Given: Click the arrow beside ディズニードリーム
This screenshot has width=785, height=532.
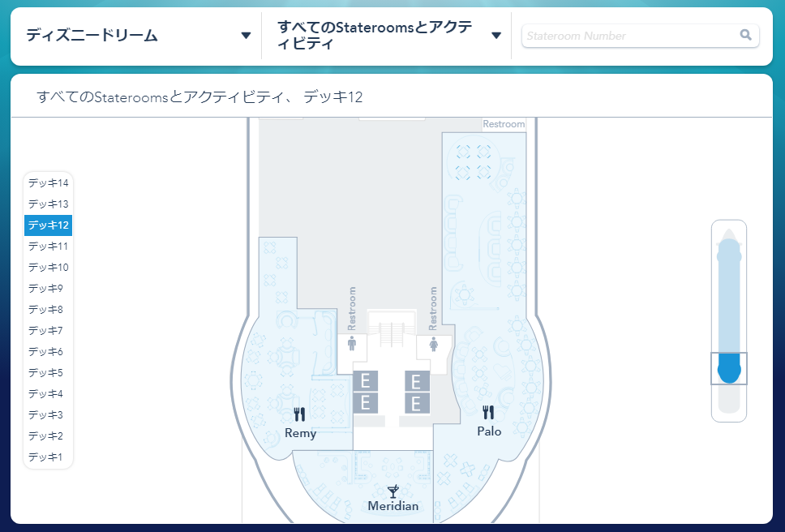Looking at the screenshot, I should [x=246, y=36].
